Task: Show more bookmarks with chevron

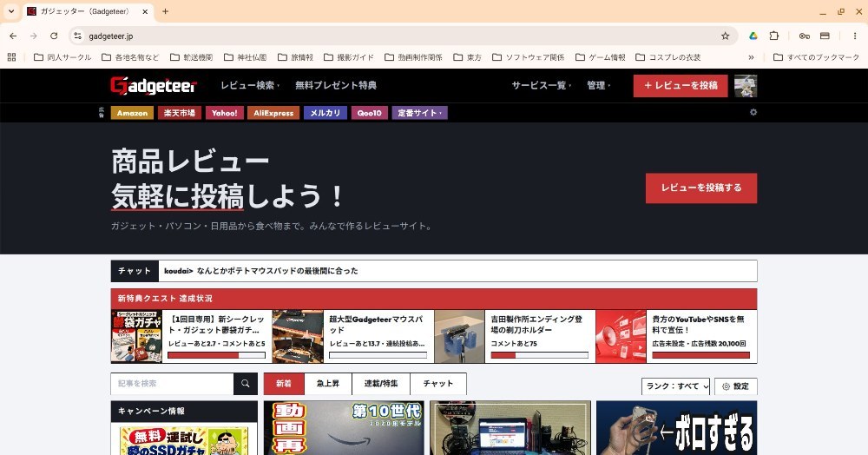Action: pyautogui.click(x=751, y=57)
